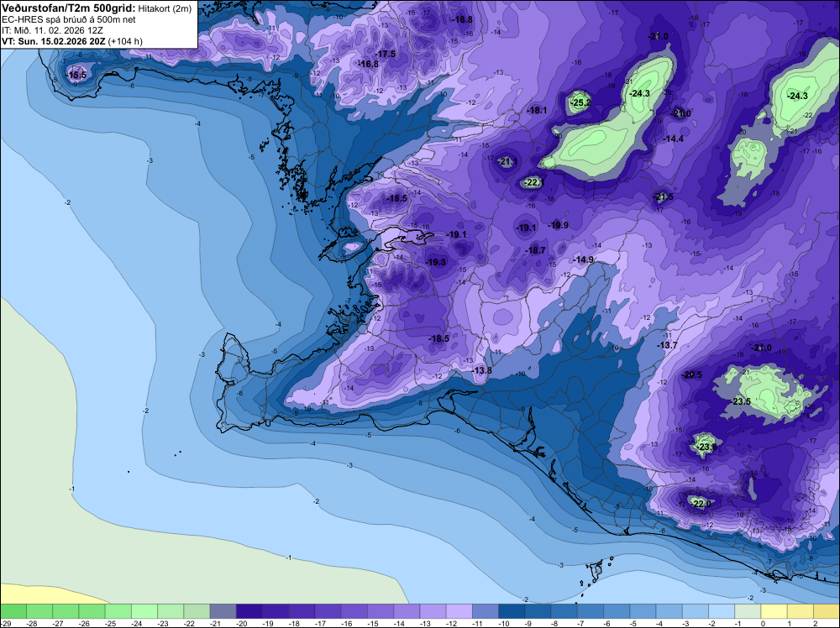840x628 pixels.
Task: Select the -14.4 temperature label
Action: (674, 139)
